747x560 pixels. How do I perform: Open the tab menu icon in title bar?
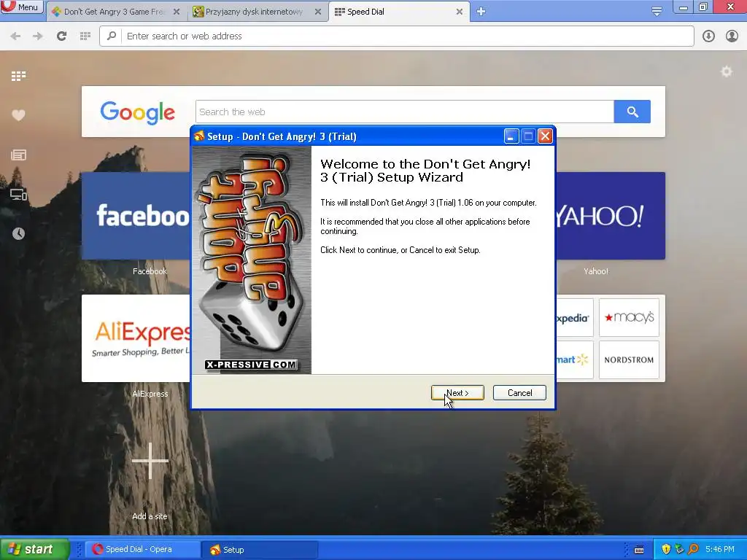[x=657, y=12]
